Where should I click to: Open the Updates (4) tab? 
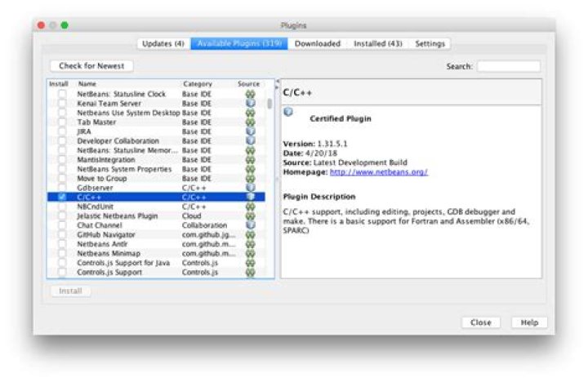coord(163,43)
